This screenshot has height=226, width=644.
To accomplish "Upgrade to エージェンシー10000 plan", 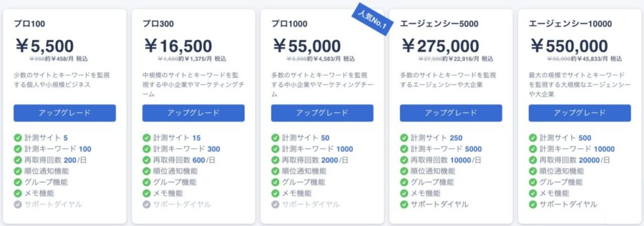I will click(x=579, y=113).
